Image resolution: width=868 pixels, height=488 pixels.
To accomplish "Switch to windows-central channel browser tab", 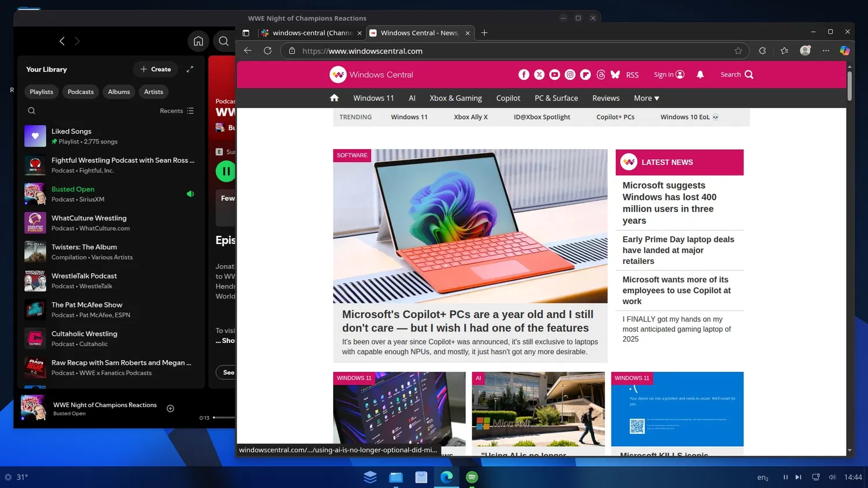I will pos(311,33).
